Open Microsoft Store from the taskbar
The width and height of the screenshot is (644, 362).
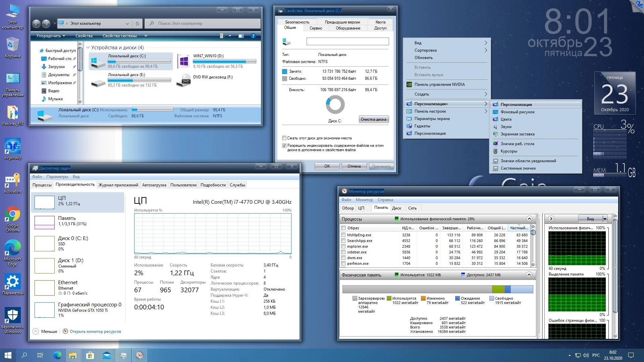[x=90, y=355]
